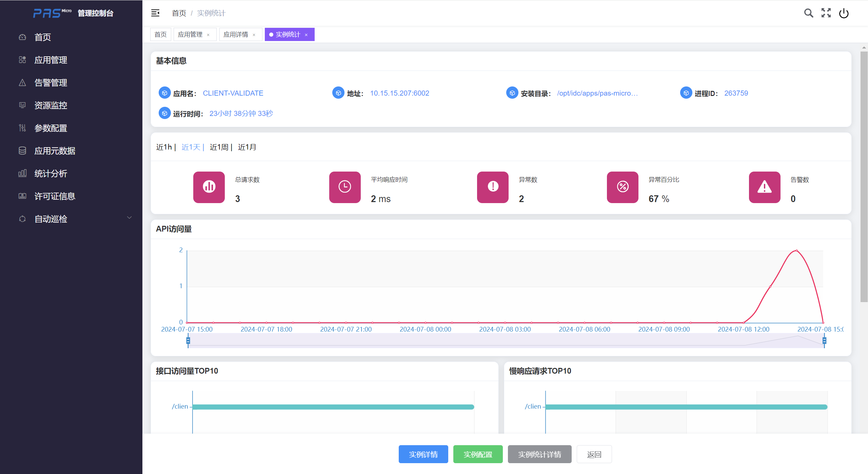
Task: Click the green 实例配置 button
Action: click(x=478, y=454)
